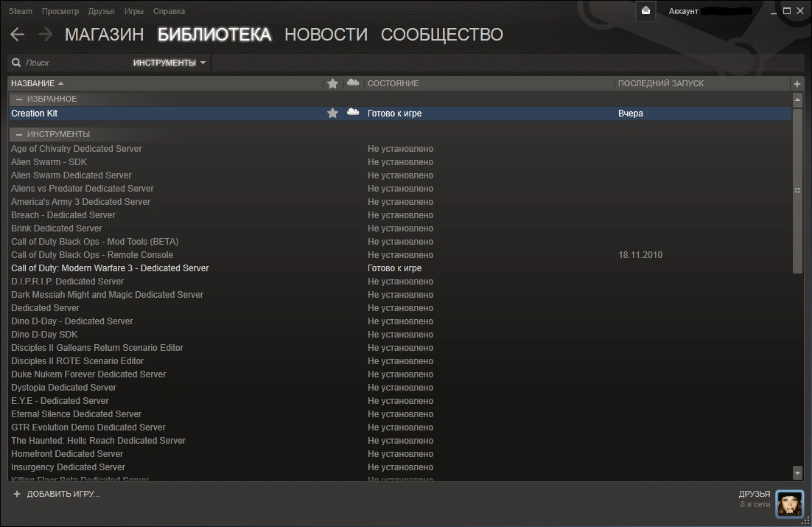Switch to НОВОСТИ section
The width and height of the screenshot is (812, 527).
coord(326,34)
